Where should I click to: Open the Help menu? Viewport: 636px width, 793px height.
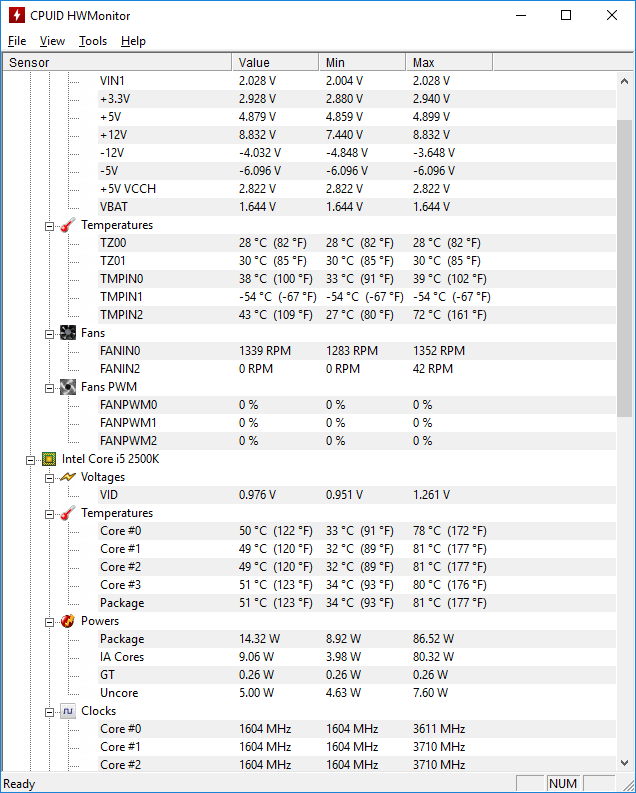(x=133, y=41)
